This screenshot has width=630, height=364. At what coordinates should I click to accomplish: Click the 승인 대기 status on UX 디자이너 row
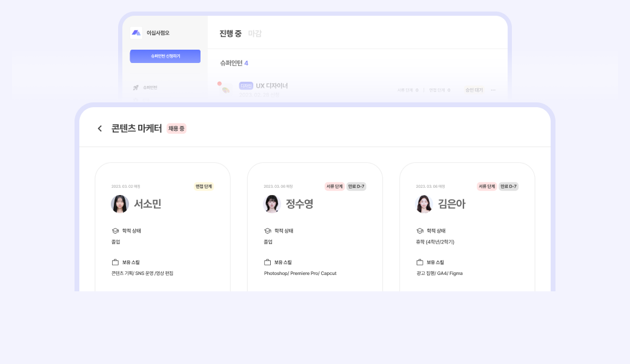tap(474, 90)
